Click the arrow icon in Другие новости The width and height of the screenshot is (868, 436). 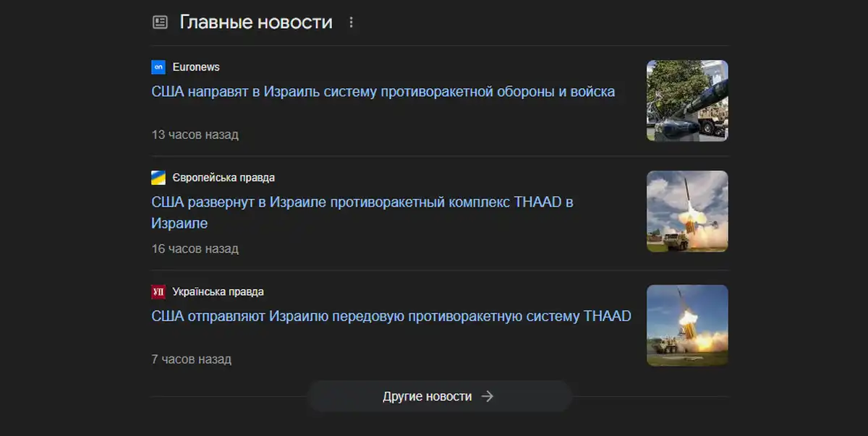point(488,396)
